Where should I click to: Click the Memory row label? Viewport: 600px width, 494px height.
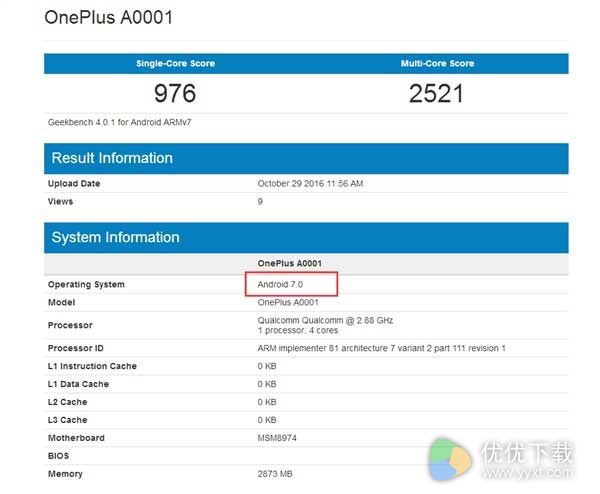[65, 474]
